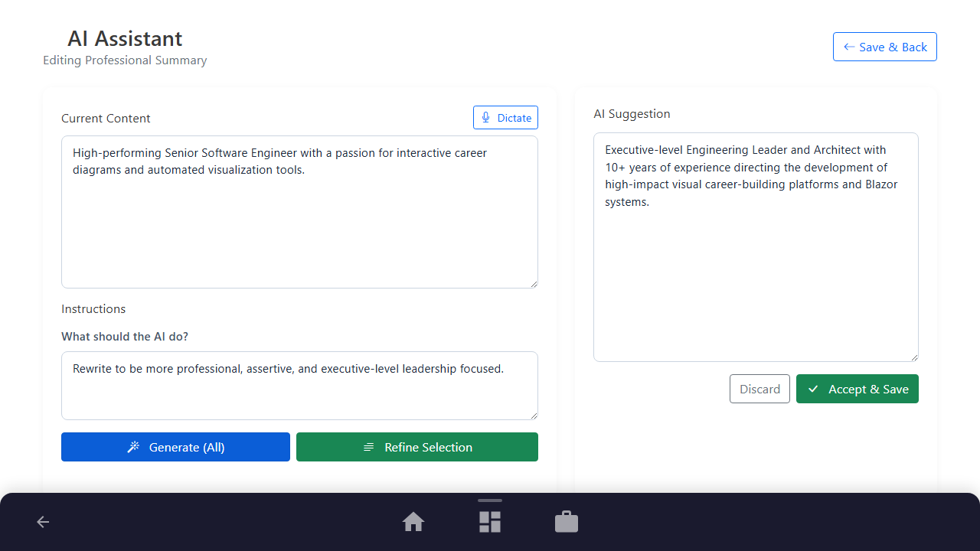
Task: Accept & Save the suggestion
Action: click(x=857, y=389)
